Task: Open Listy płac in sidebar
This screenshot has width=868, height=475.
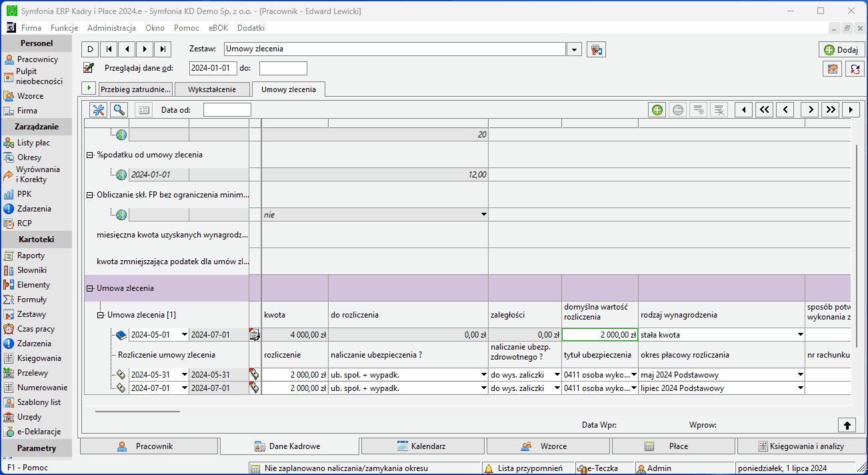Action: tap(27, 143)
